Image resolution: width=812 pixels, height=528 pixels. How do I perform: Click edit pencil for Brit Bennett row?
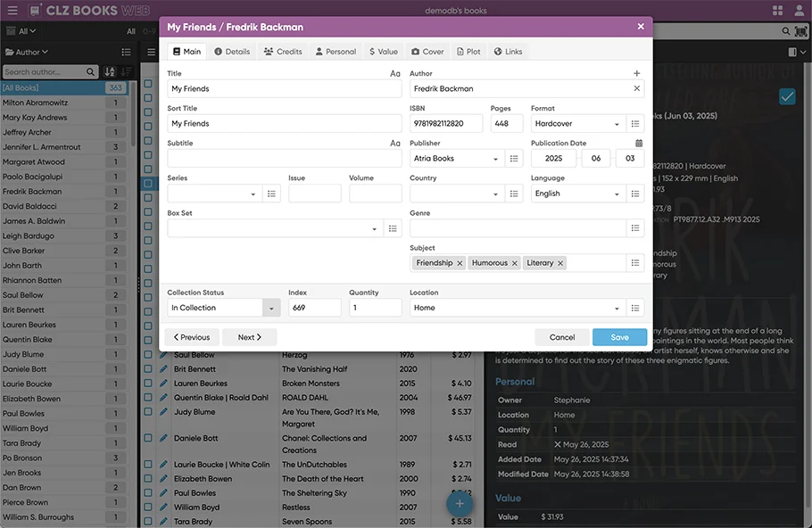(163, 369)
